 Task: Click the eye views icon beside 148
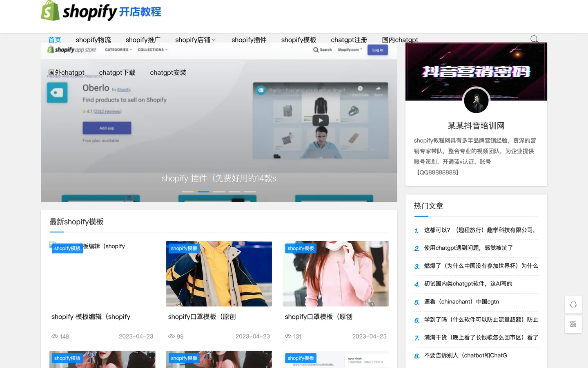(54, 337)
